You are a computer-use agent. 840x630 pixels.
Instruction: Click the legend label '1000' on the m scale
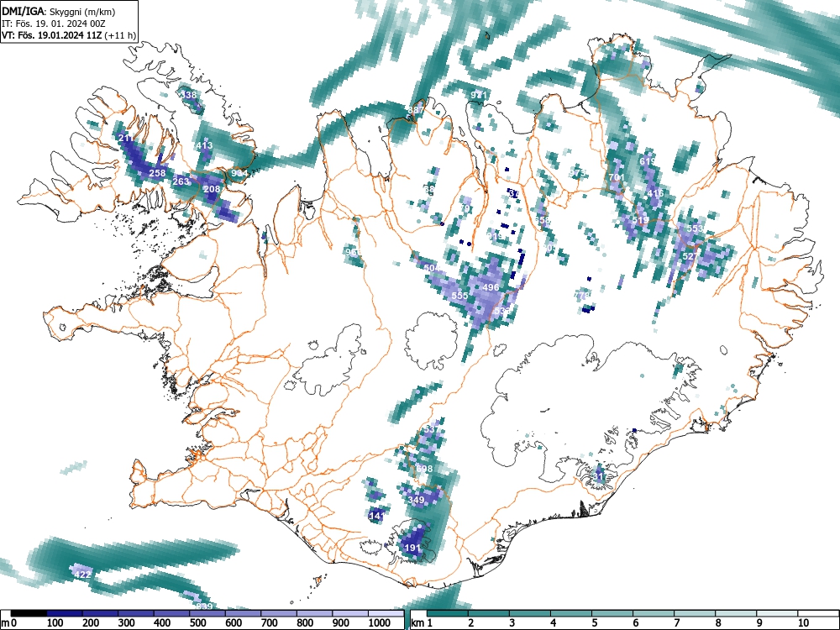point(380,623)
